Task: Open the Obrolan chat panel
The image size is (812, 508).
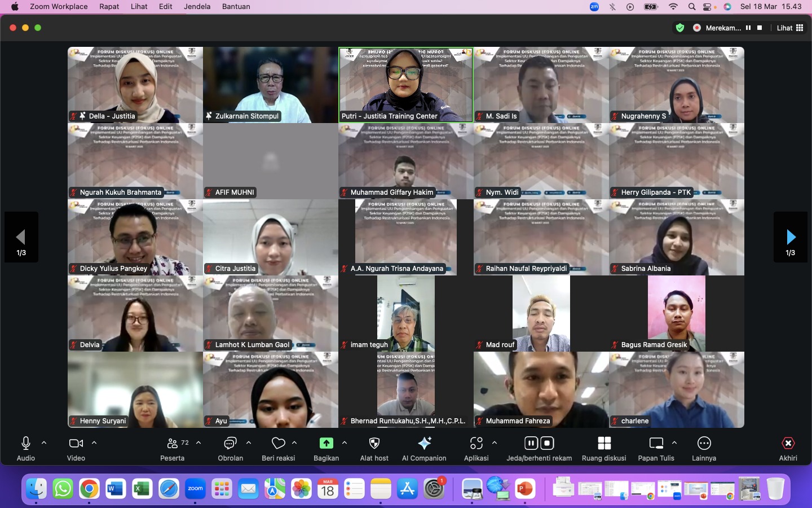Action: [230, 444]
